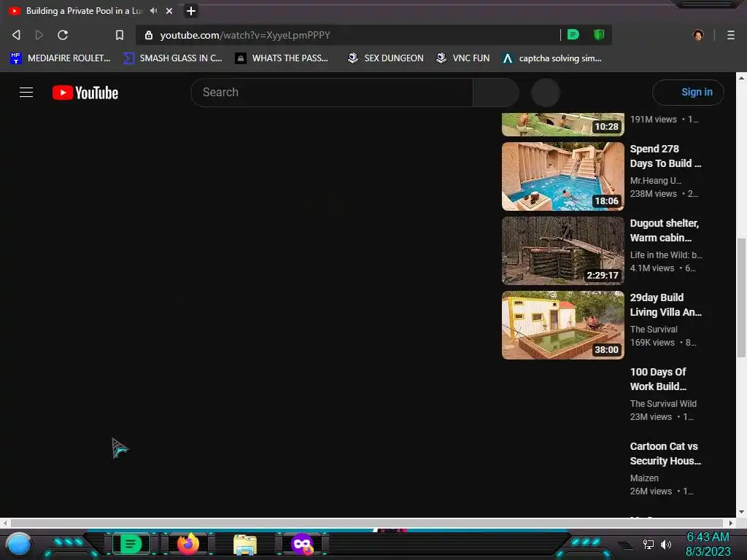Reload the YouTube page
The width and height of the screenshot is (747, 560).
pos(63,35)
